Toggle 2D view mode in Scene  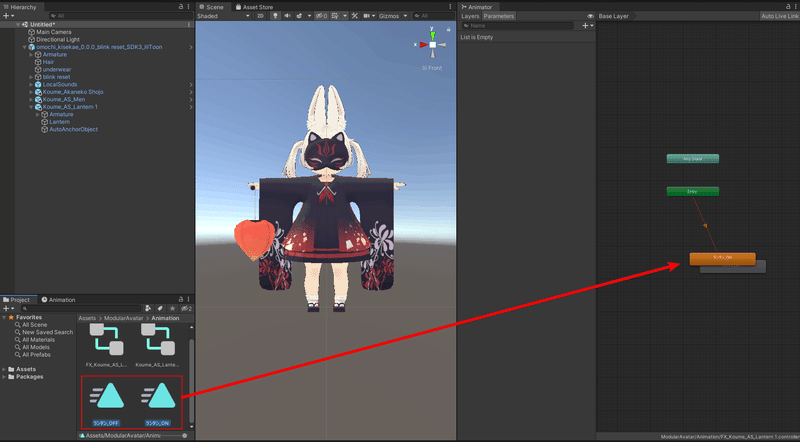click(x=260, y=16)
